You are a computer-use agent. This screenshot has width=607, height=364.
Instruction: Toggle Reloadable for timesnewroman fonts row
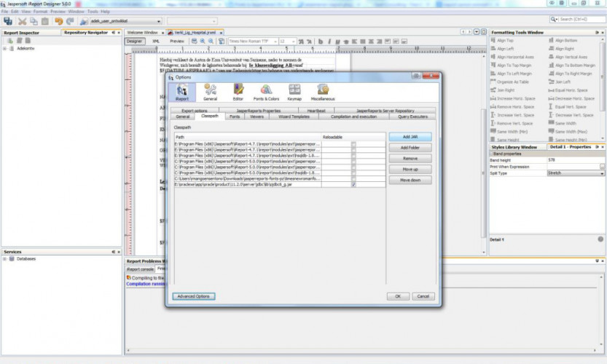(x=353, y=178)
